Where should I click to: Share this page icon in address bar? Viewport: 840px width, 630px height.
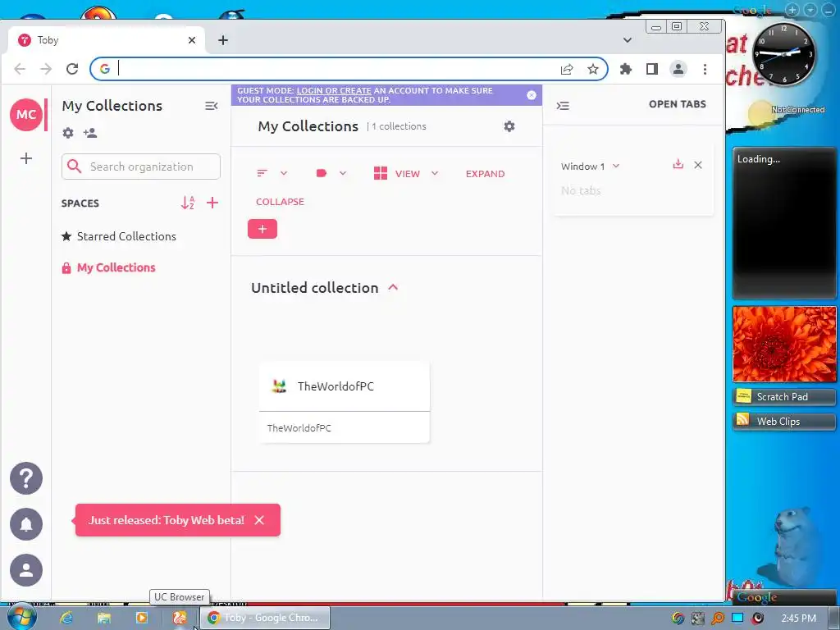pyautogui.click(x=567, y=69)
